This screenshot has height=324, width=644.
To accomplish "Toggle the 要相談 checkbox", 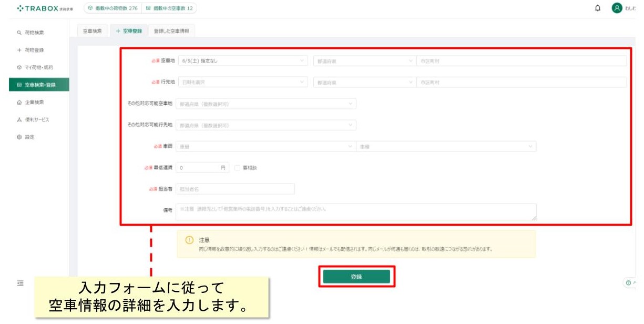I will click(x=237, y=168).
